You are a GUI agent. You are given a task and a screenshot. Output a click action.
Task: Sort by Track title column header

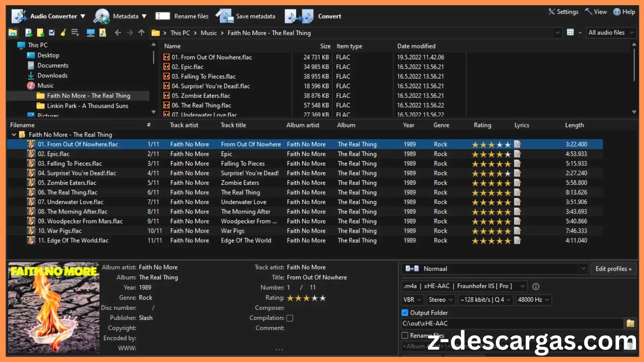(233, 125)
